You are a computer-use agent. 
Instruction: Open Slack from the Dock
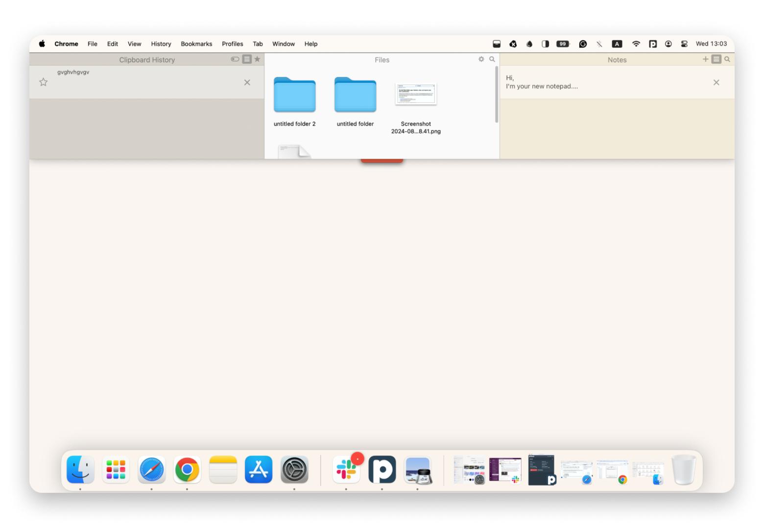pos(346,470)
